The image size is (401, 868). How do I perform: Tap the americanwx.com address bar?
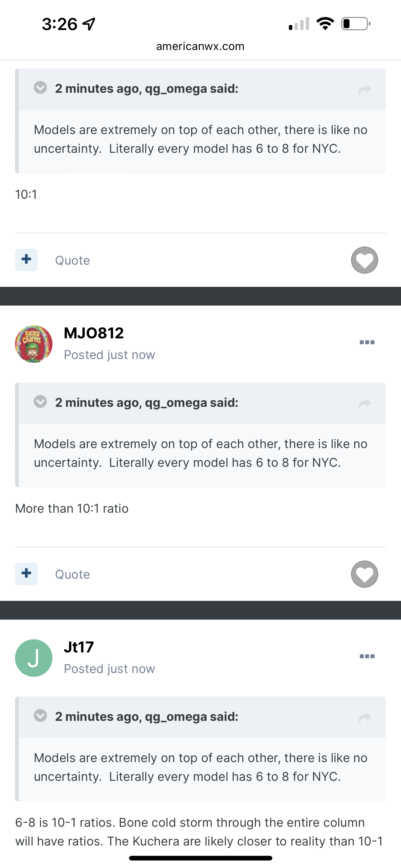click(200, 46)
